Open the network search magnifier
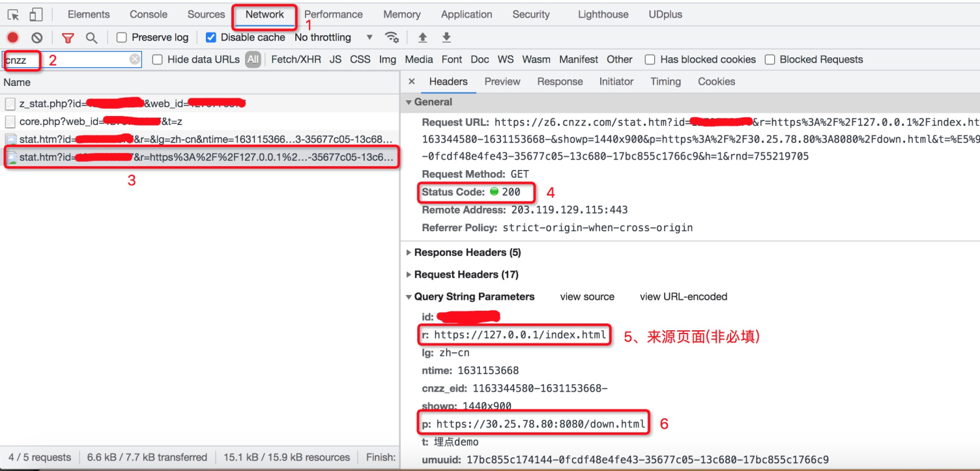980x471 pixels. 92,38
